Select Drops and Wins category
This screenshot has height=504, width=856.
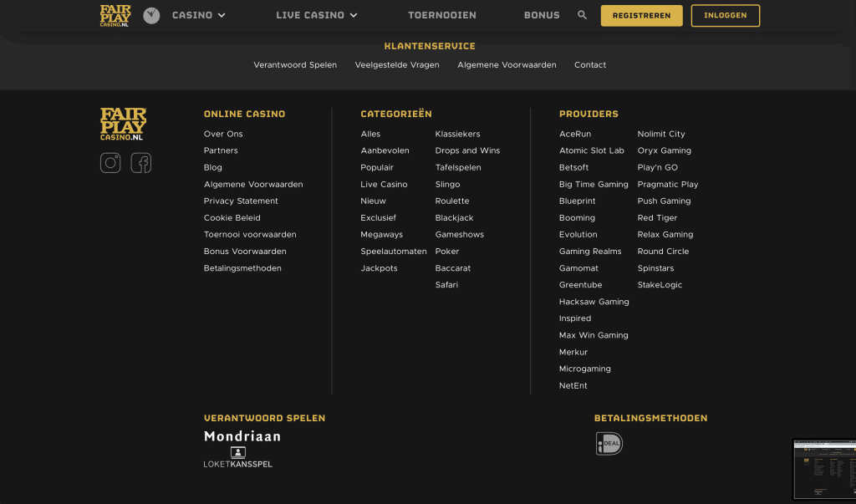pos(467,150)
